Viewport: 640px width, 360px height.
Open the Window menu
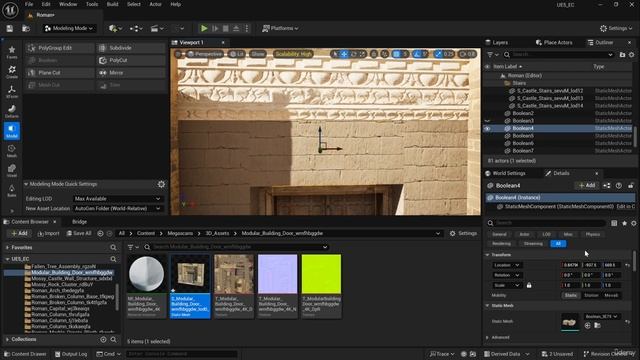click(68, 4)
